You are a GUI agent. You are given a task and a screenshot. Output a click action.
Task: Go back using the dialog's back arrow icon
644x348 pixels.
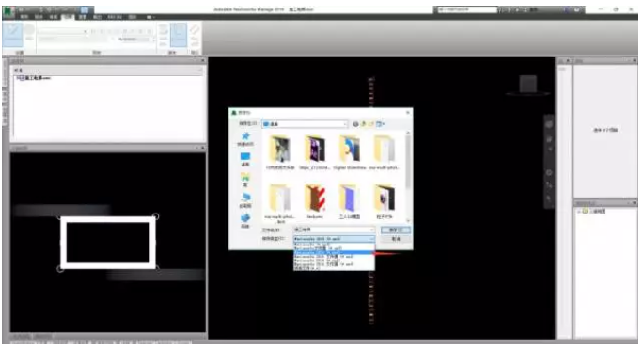click(355, 123)
